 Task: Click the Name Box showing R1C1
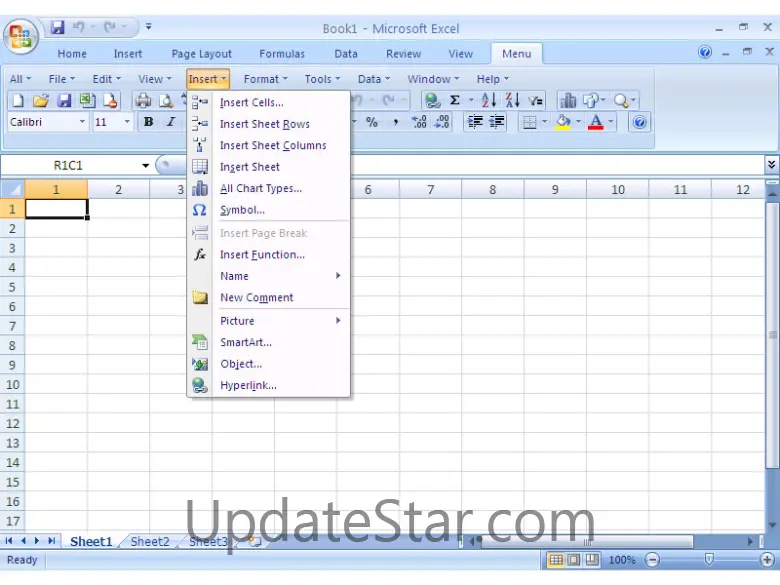68,166
